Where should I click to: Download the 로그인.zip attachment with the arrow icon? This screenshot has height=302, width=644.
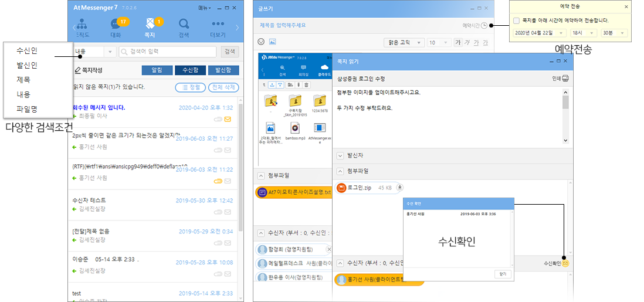[401, 188]
